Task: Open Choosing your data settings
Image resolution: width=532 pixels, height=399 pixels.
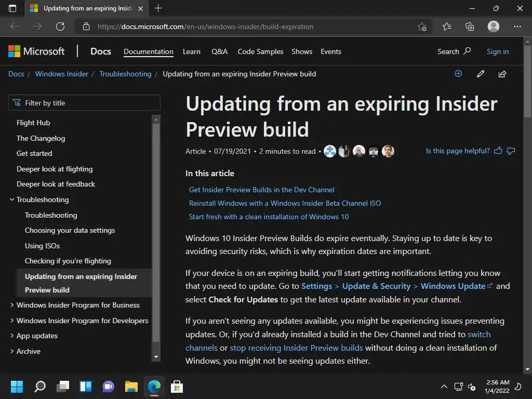Action: 70,230
